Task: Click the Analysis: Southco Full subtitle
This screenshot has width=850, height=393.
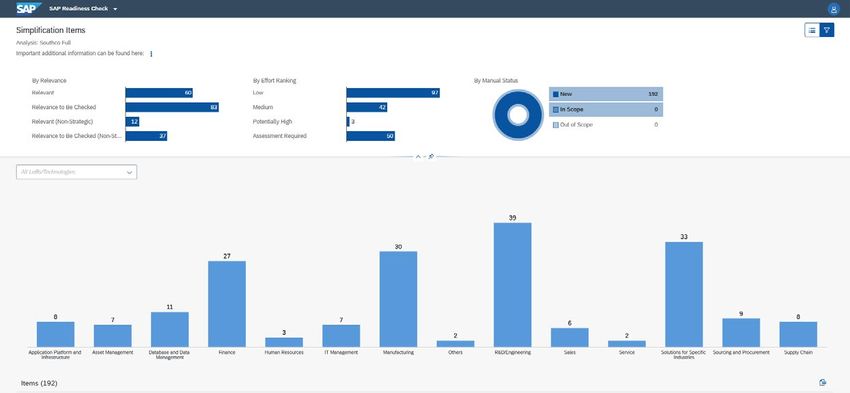Action: pyautogui.click(x=43, y=42)
